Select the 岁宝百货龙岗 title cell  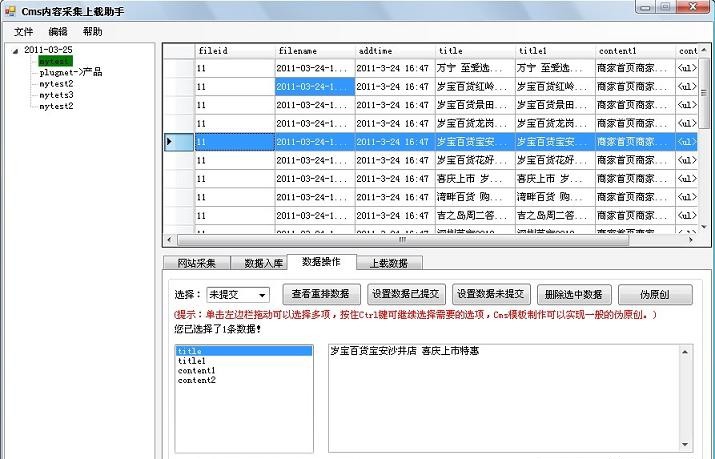click(476, 124)
